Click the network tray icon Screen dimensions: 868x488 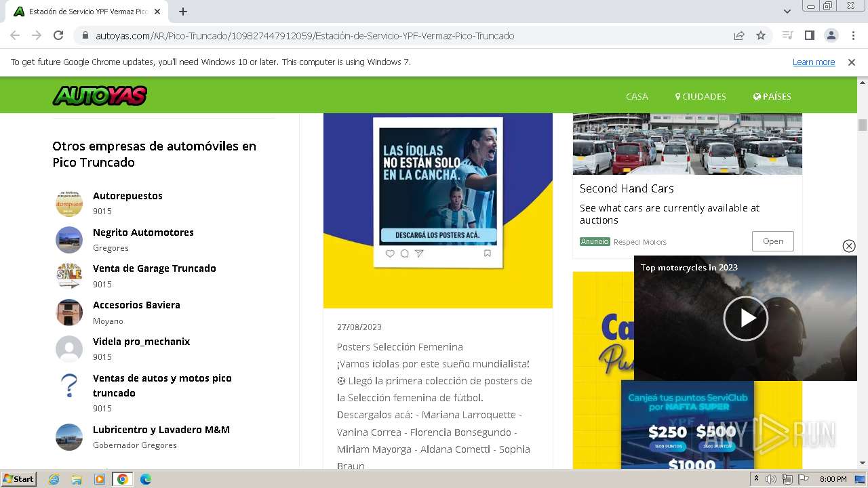(x=787, y=479)
